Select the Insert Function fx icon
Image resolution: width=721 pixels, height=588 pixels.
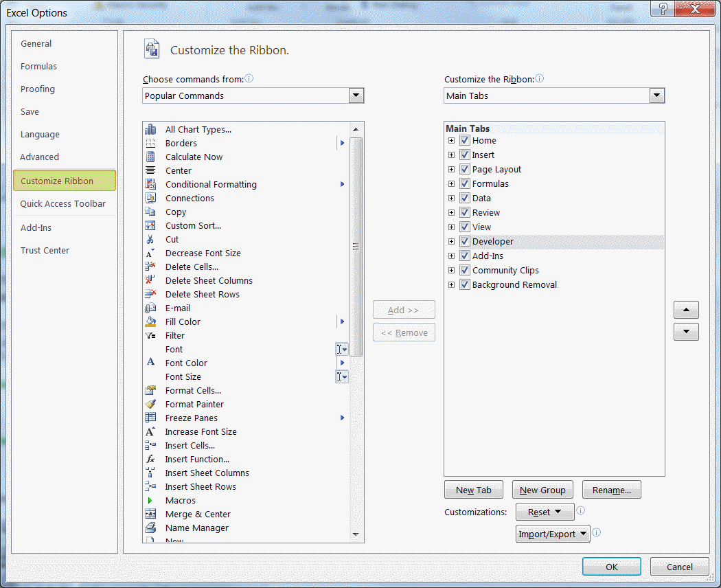click(150, 459)
